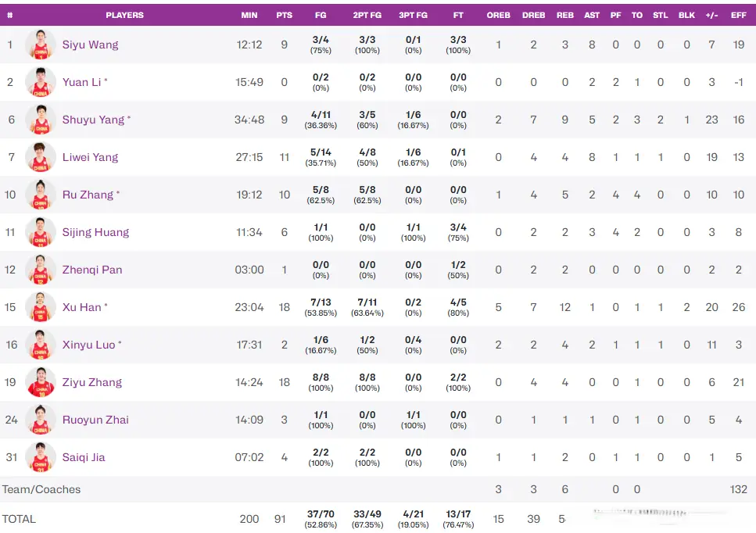Click the +/- column header
756x533 pixels.
711,15
